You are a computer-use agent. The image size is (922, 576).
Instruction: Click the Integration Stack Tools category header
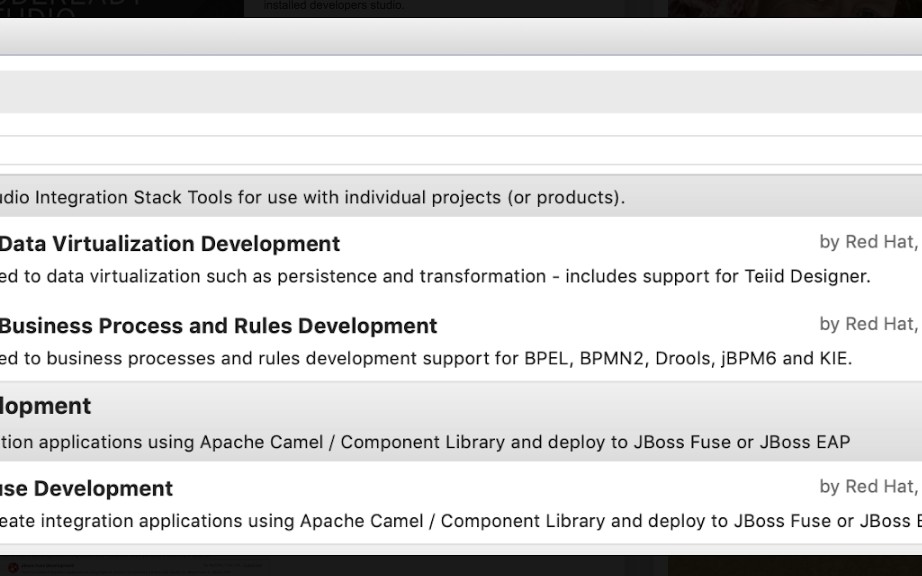(x=312, y=197)
